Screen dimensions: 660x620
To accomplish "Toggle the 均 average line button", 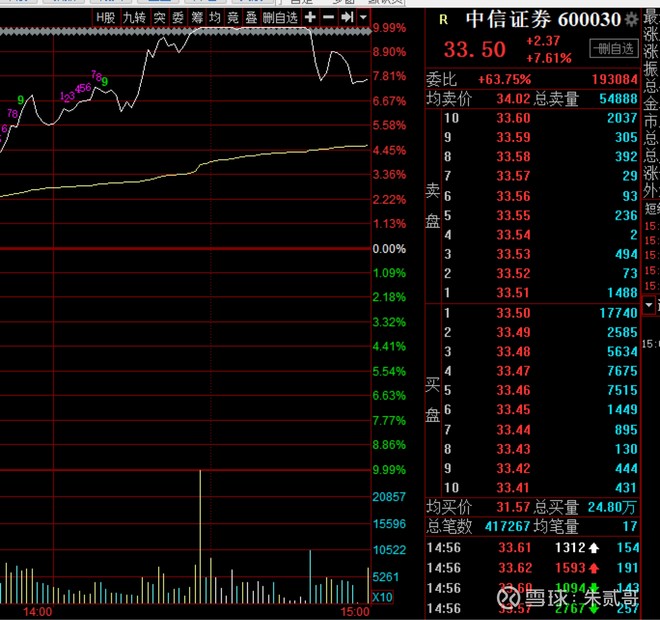I will point(214,18).
